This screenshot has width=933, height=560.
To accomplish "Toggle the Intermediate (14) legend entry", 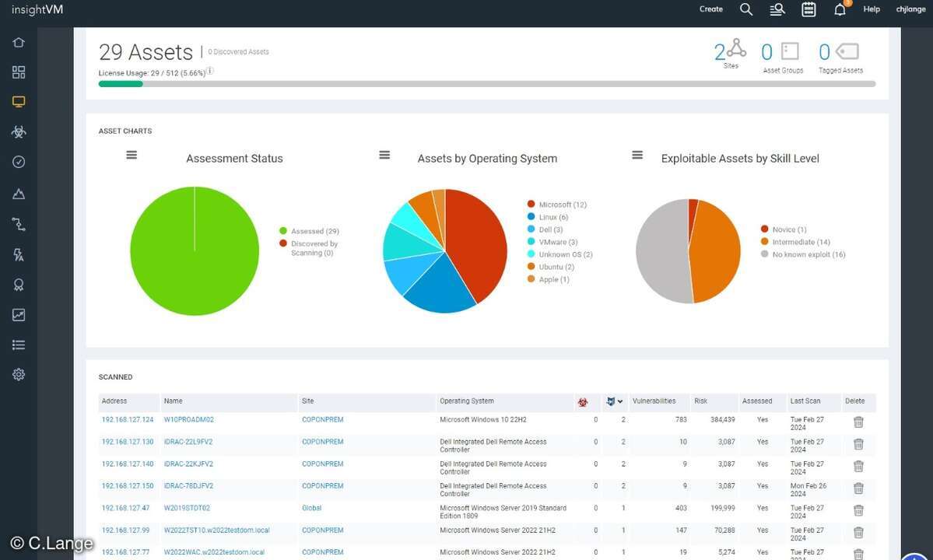I will (800, 242).
